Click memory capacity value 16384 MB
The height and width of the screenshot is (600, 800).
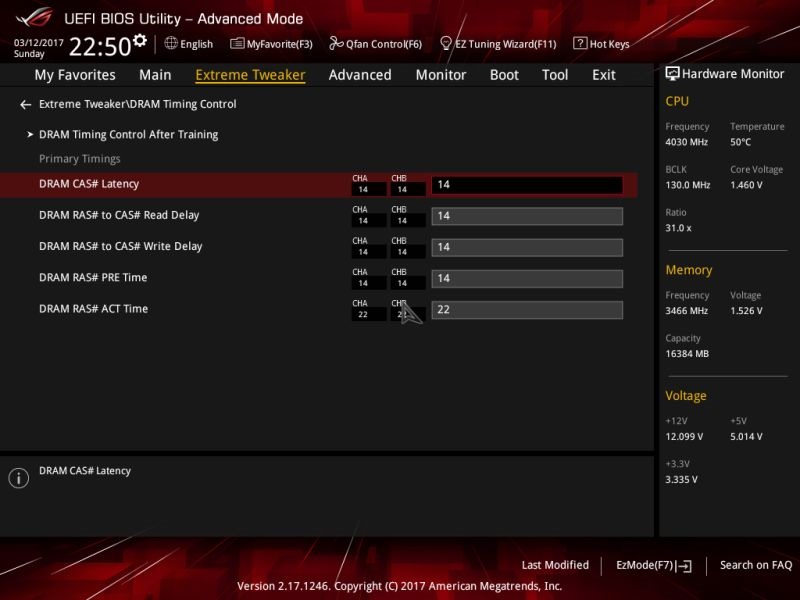coord(687,354)
